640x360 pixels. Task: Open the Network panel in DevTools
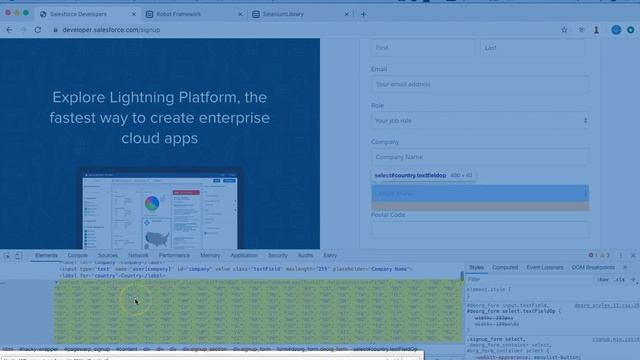point(138,256)
